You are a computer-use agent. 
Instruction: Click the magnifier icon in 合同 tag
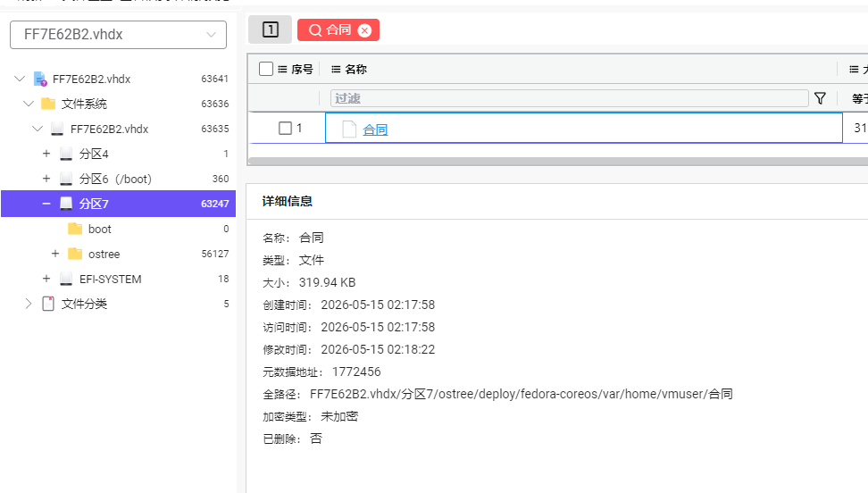click(x=315, y=29)
